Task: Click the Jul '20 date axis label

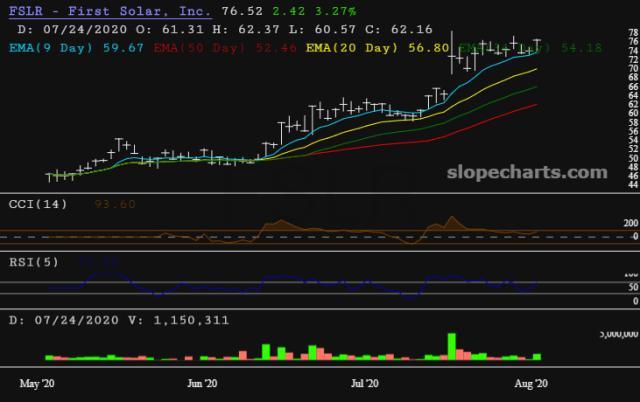Action: tap(363, 383)
